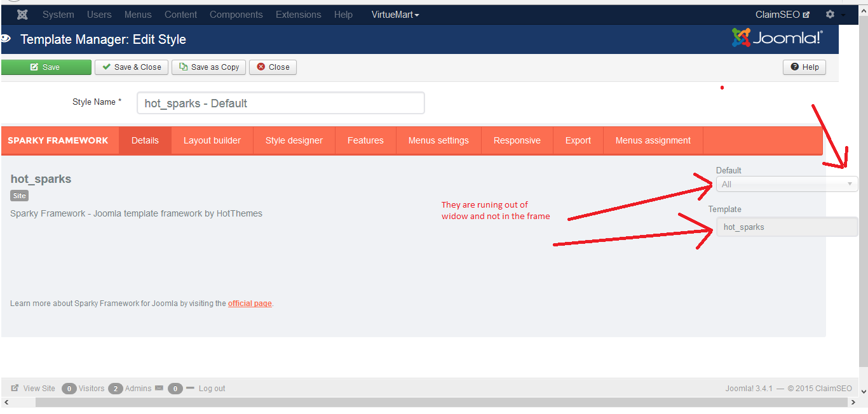Click the Admins count badge
The height and width of the screenshot is (414, 868).
tap(116, 389)
